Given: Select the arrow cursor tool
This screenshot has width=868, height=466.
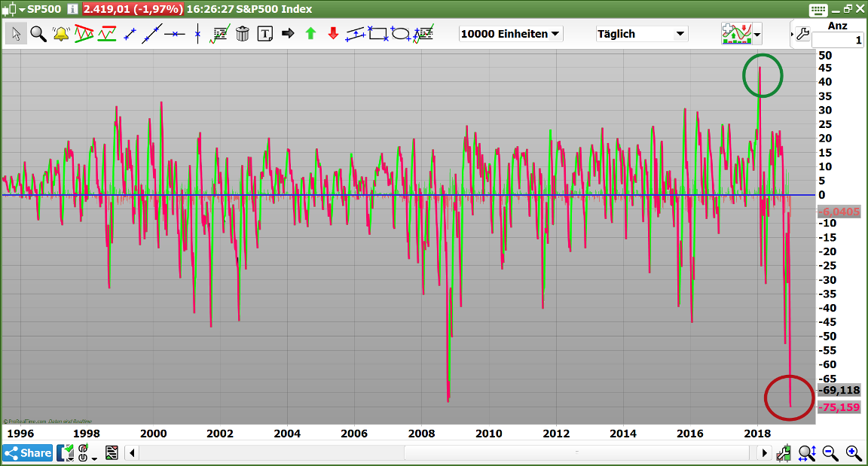Looking at the screenshot, I should [16, 34].
